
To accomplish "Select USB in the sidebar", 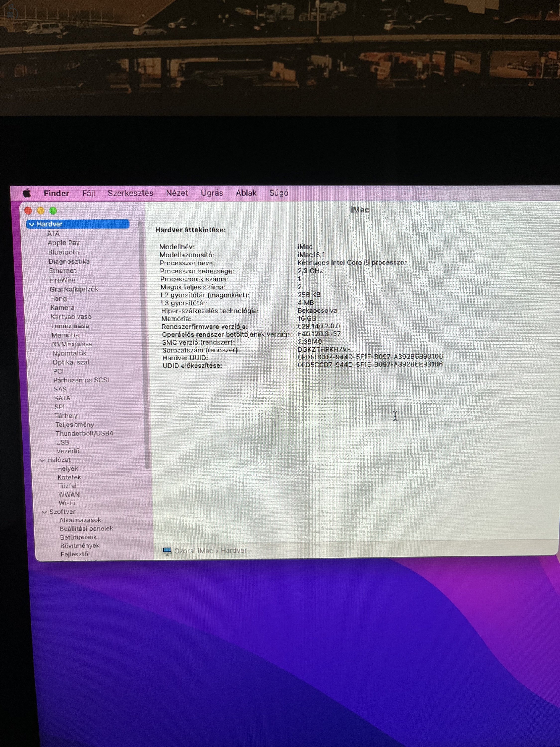I will point(62,442).
